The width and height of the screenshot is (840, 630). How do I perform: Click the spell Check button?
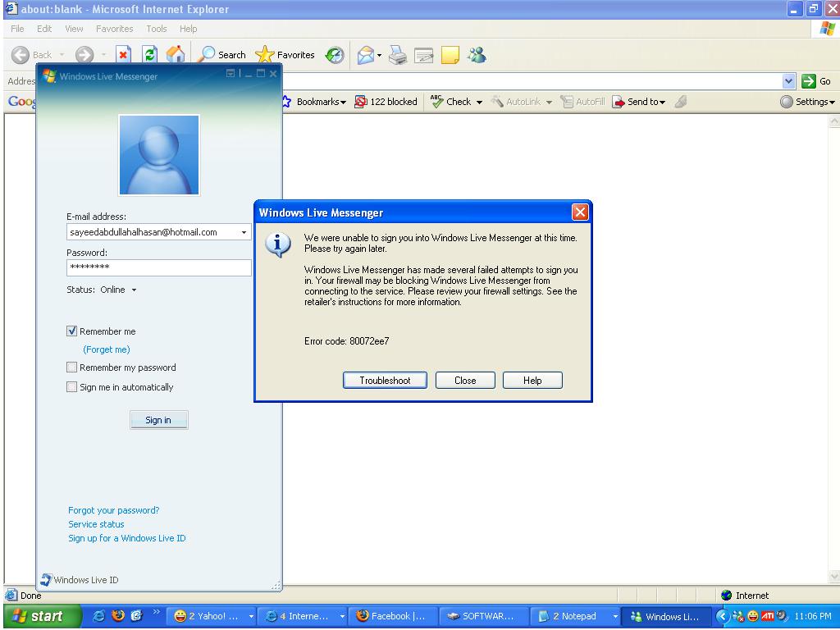click(x=452, y=102)
